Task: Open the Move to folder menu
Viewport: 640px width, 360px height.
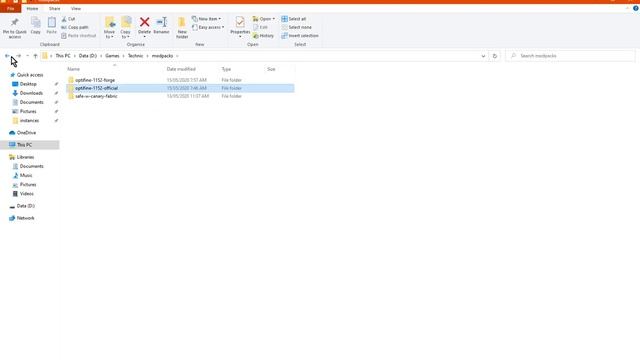Action: pyautogui.click(x=109, y=28)
